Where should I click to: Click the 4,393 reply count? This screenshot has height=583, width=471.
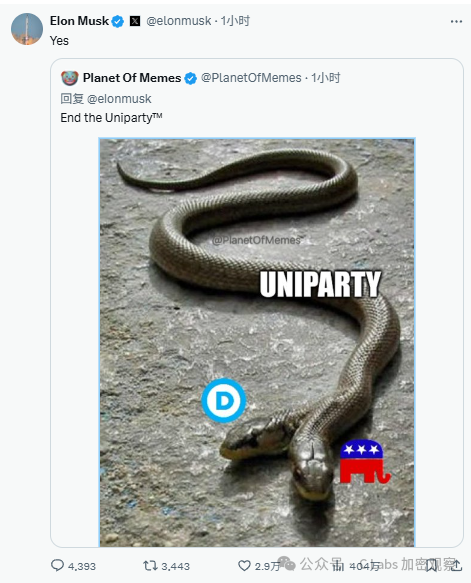click(x=82, y=566)
